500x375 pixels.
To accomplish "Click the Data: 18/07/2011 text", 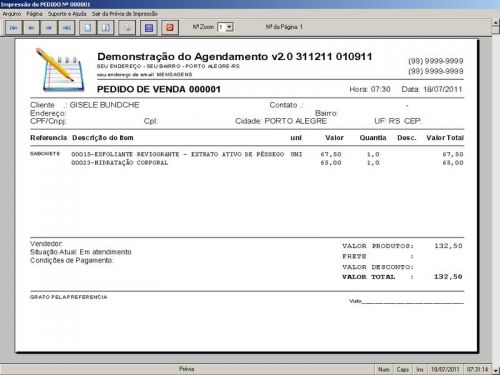I will (432, 89).
